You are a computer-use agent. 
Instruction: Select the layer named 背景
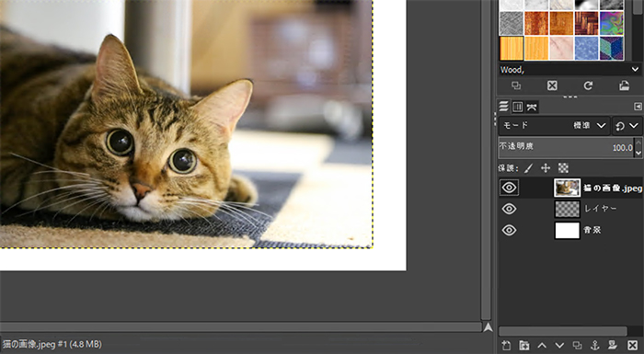(x=592, y=230)
